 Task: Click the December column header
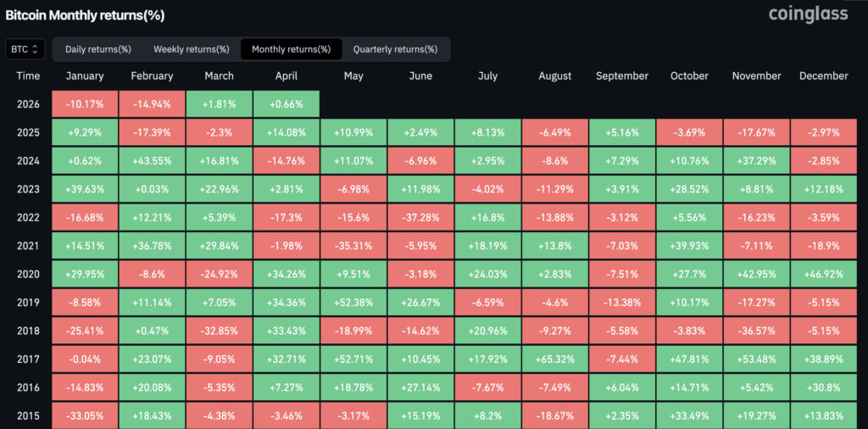point(823,76)
